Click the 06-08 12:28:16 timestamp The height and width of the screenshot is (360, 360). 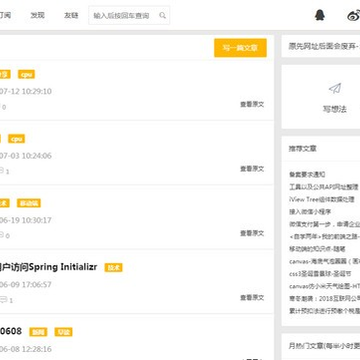pyautogui.click(x=26, y=349)
